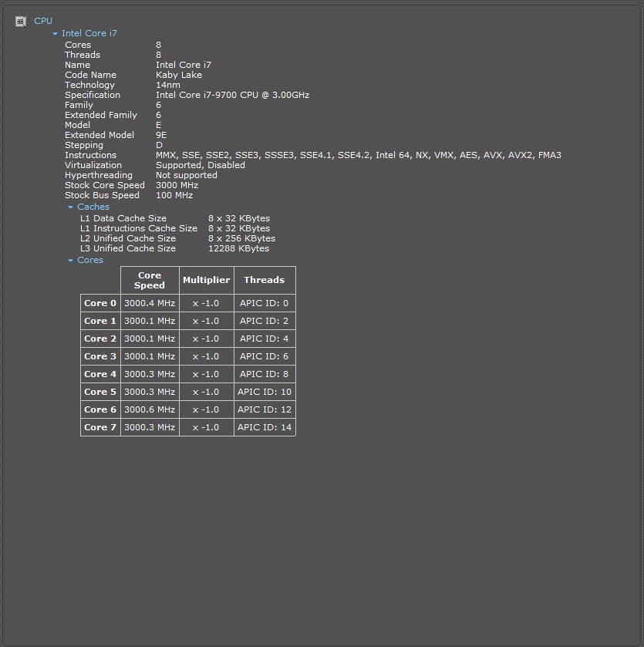Click the Name row label
The height and width of the screenshot is (647, 644).
pyautogui.click(x=77, y=65)
